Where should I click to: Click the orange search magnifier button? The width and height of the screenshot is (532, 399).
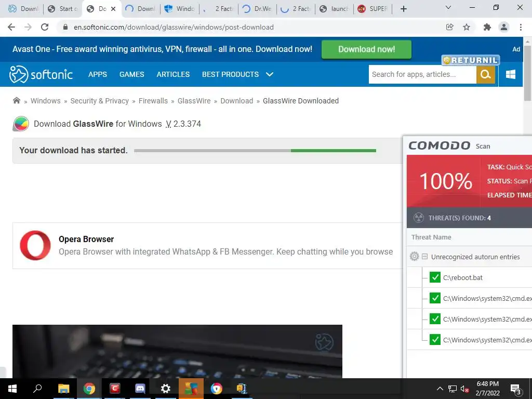[x=486, y=74]
